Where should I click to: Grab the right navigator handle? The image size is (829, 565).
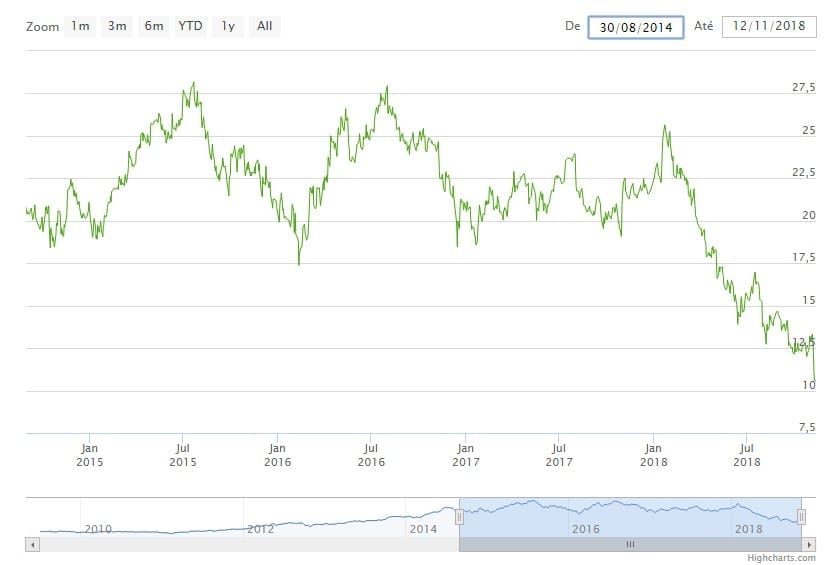point(801,517)
